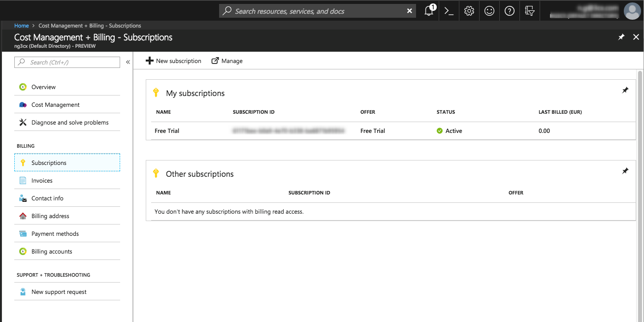Open the Free Trial subscription row

click(167, 131)
